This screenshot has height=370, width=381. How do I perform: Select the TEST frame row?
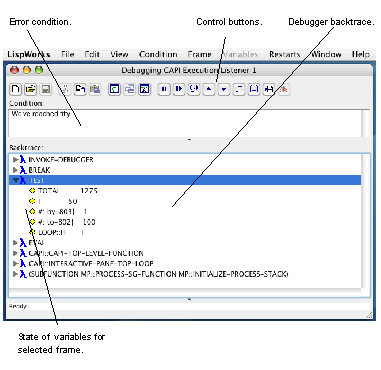(x=185, y=180)
